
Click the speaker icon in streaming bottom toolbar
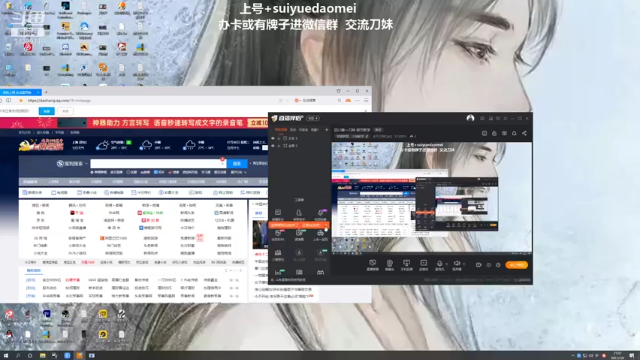click(457, 263)
